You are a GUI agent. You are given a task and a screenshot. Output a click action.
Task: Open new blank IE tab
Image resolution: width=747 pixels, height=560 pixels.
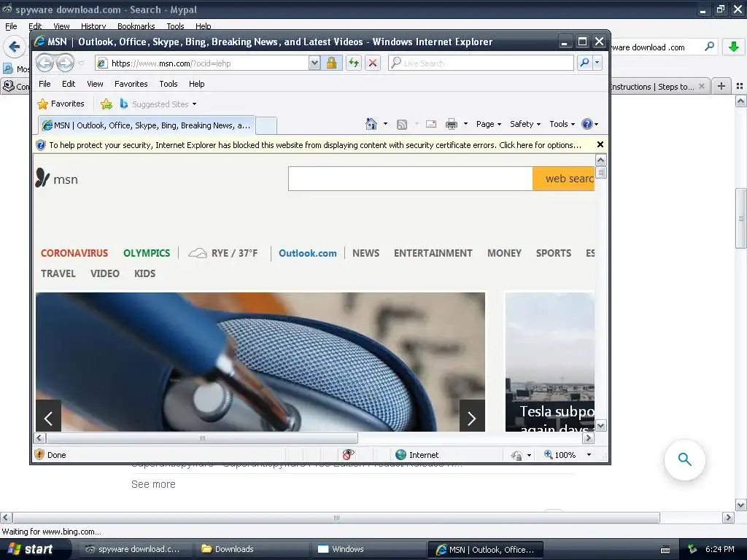[266, 125]
